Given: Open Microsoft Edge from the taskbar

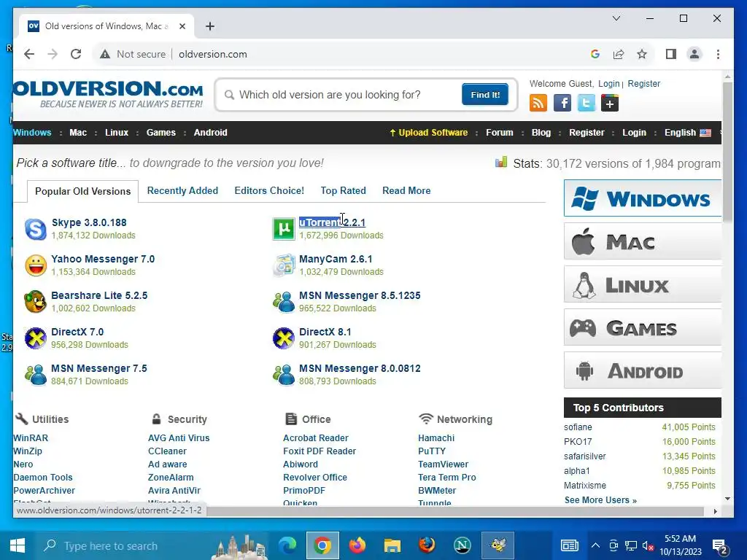Looking at the screenshot, I should coord(287,545).
